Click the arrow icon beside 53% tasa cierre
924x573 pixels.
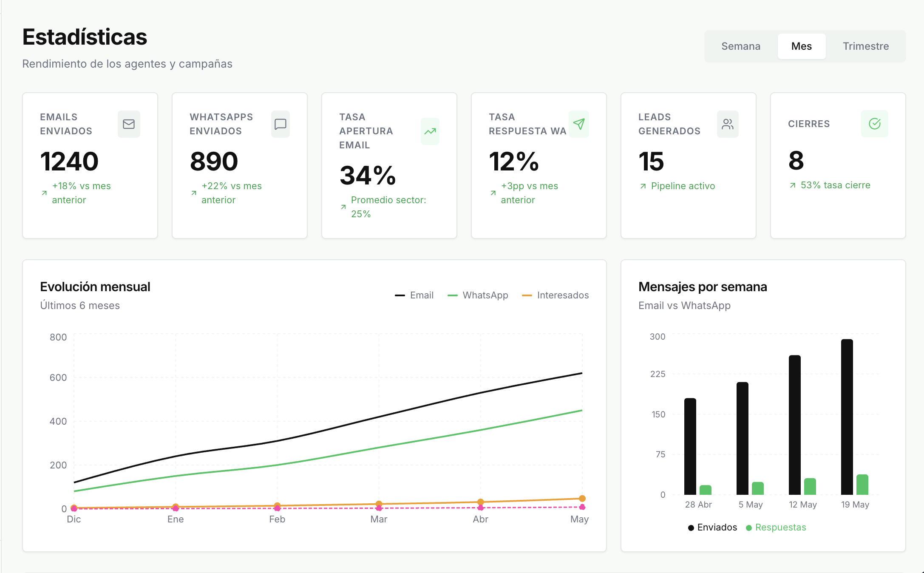793,185
